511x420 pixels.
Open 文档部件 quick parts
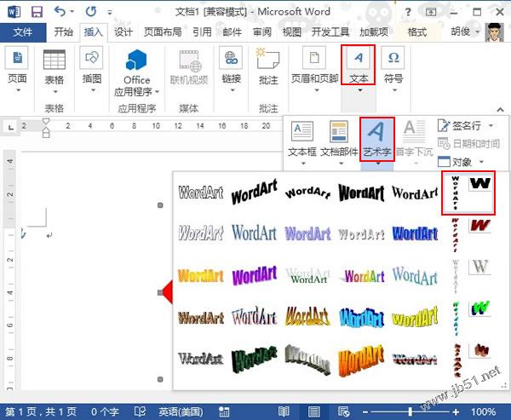(x=339, y=139)
